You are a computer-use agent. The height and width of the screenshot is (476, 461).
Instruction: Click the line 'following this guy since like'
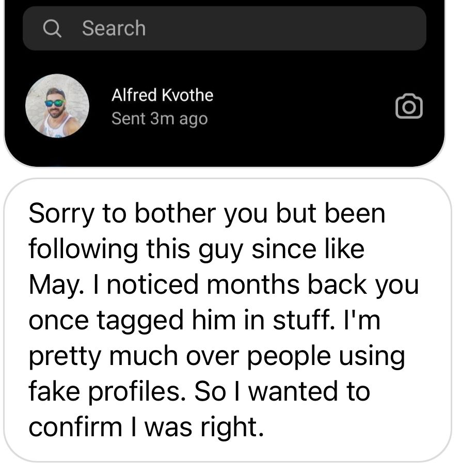click(x=196, y=249)
